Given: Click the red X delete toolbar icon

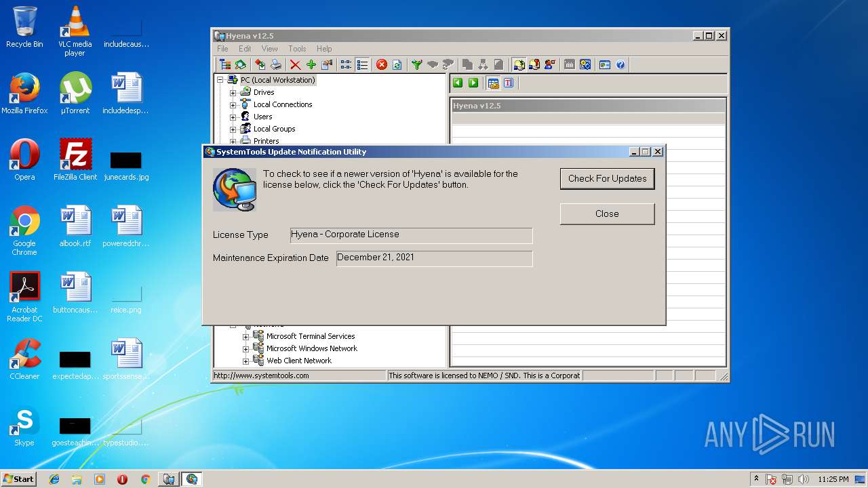Looking at the screenshot, I should 295,64.
